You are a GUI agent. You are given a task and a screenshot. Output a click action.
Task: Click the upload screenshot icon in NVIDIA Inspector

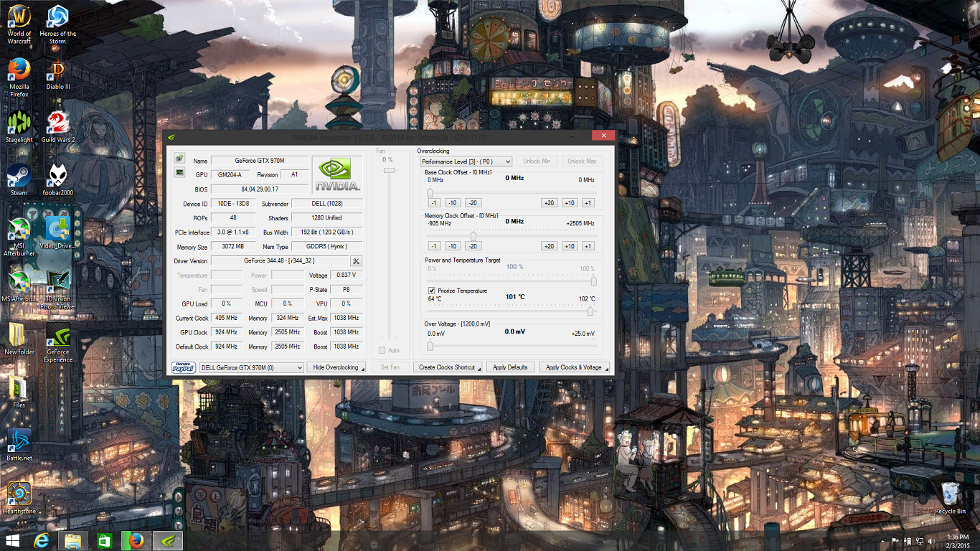tap(179, 158)
